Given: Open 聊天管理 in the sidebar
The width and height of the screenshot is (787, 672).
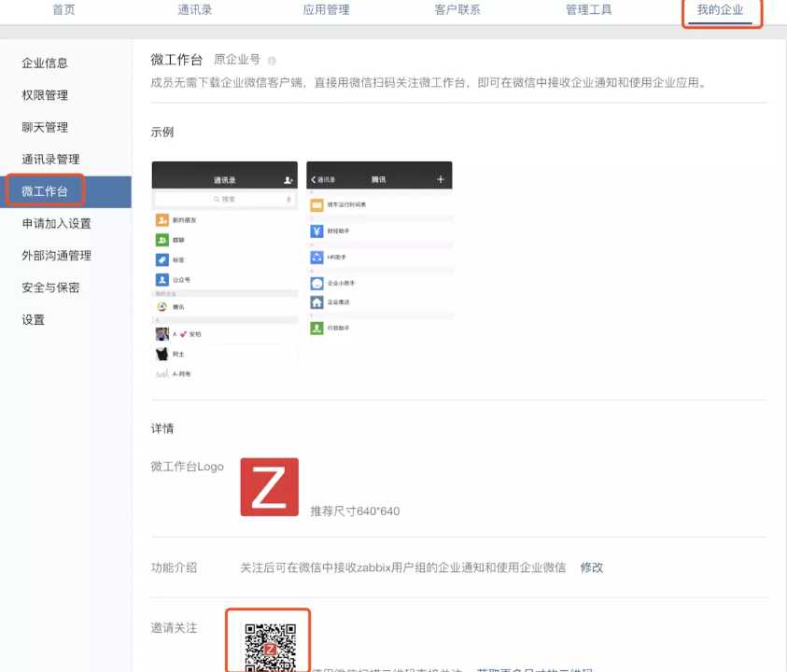Looking at the screenshot, I should (45, 128).
